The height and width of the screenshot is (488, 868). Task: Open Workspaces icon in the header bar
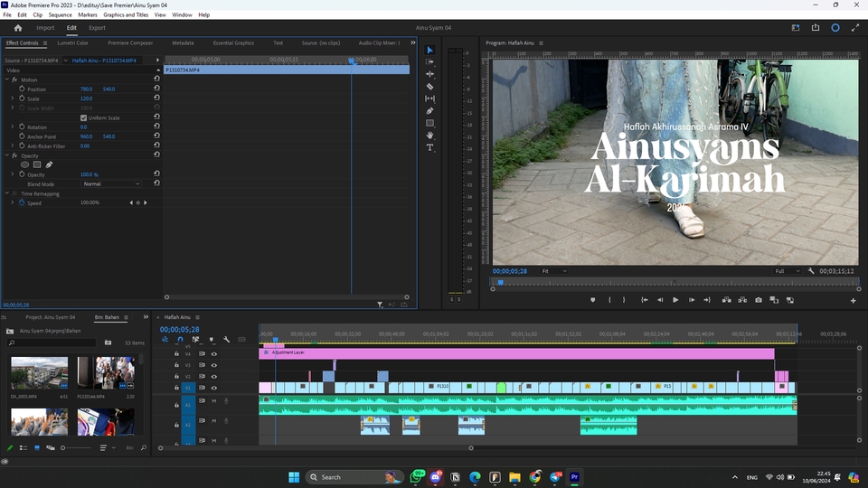(796, 28)
